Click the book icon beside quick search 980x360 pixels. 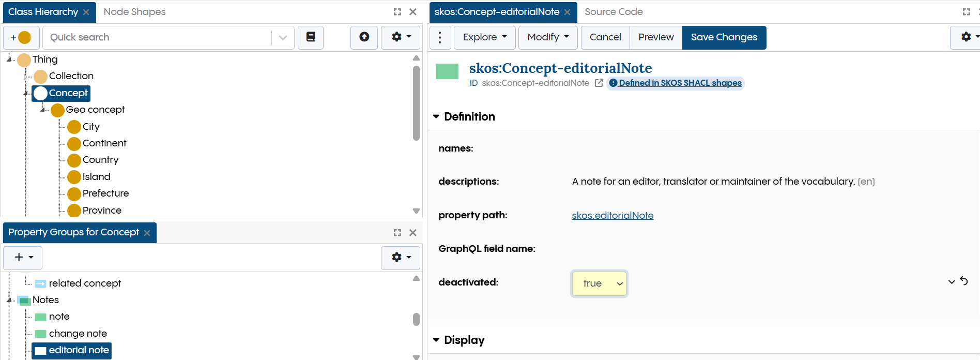point(311,37)
